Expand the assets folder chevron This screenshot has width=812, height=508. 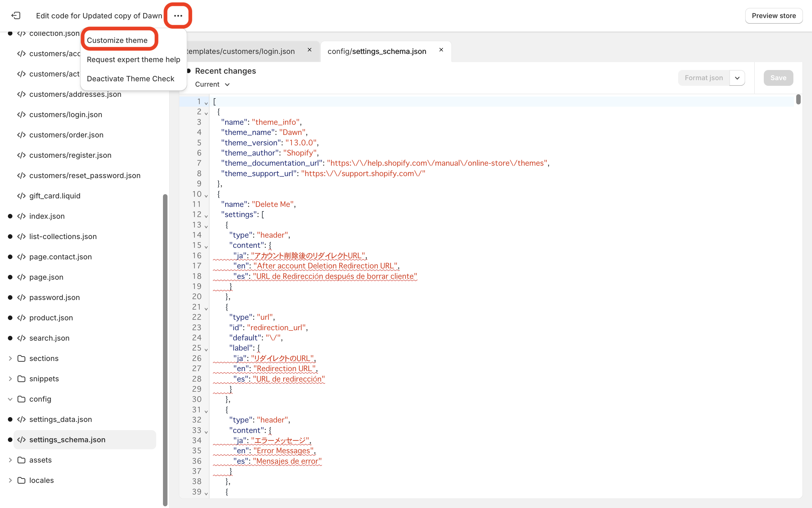pos(10,460)
